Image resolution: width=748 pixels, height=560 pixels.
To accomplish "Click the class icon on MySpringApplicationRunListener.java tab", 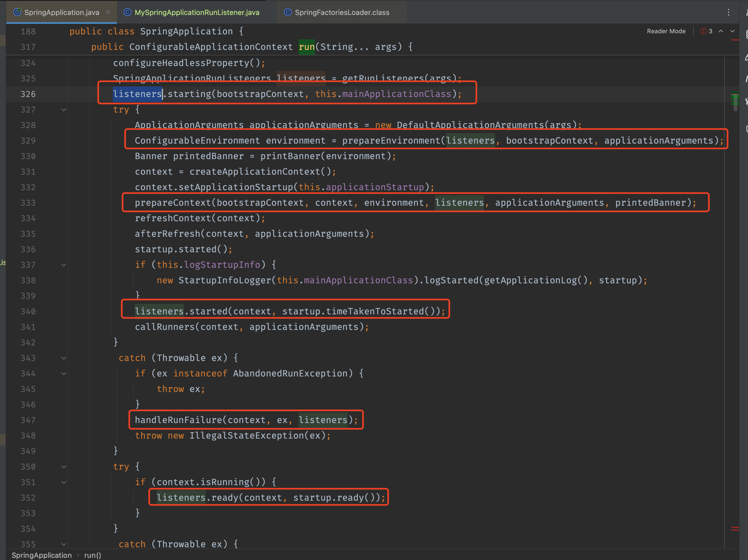I will click(x=128, y=12).
